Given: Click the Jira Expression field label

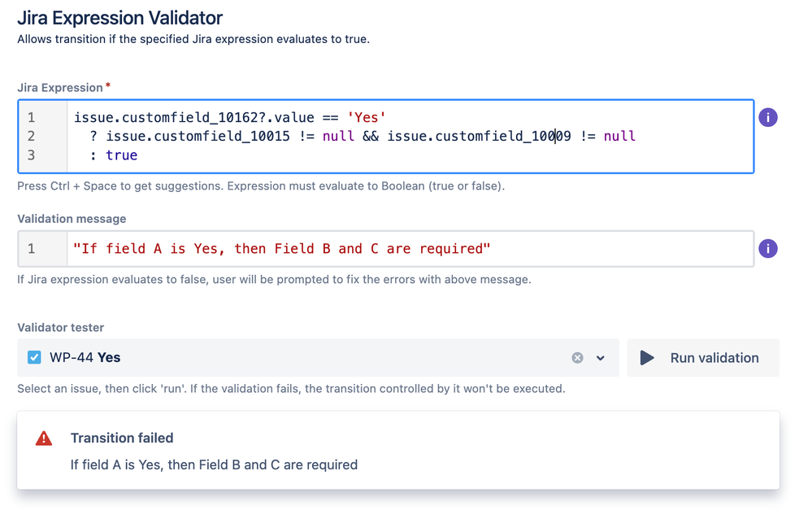Looking at the screenshot, I should click(60, 88).
